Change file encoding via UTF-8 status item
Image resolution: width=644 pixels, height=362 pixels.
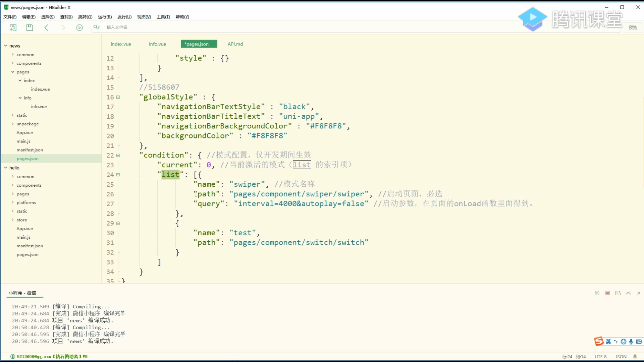tap(600, 356)
